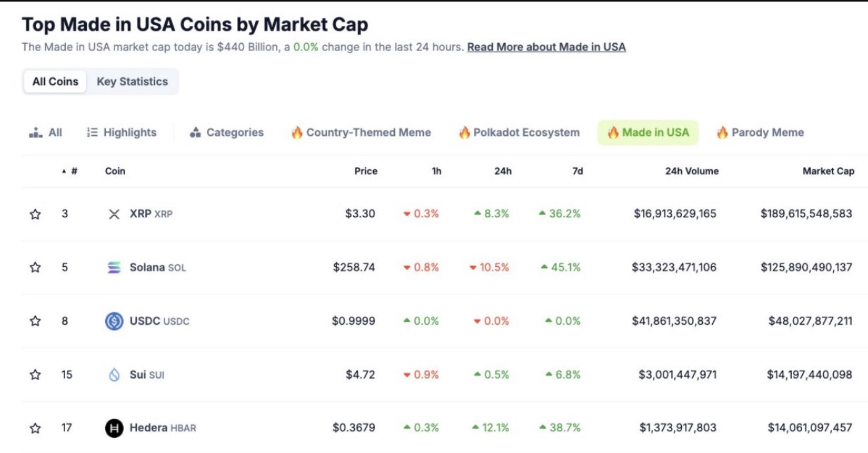The width and height of the screenshot is (868, 453).
Task: Sort the table by Market Cap header
Action: pyautogui.click(x=828, y=172)
